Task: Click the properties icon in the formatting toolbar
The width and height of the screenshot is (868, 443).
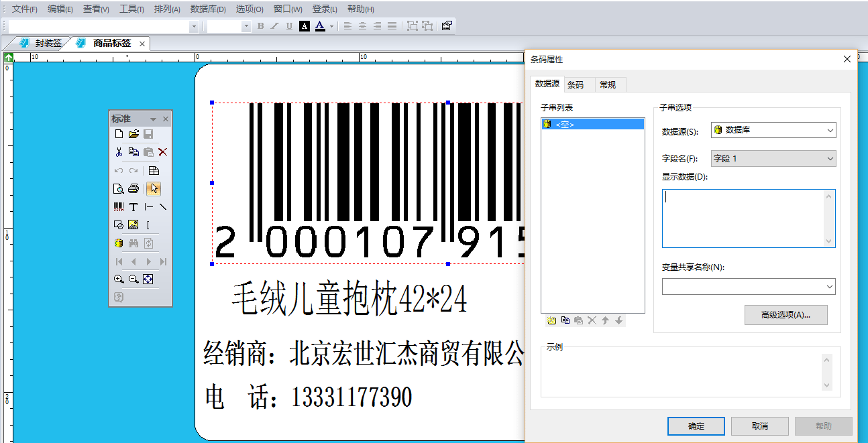Action: (447, 26)
